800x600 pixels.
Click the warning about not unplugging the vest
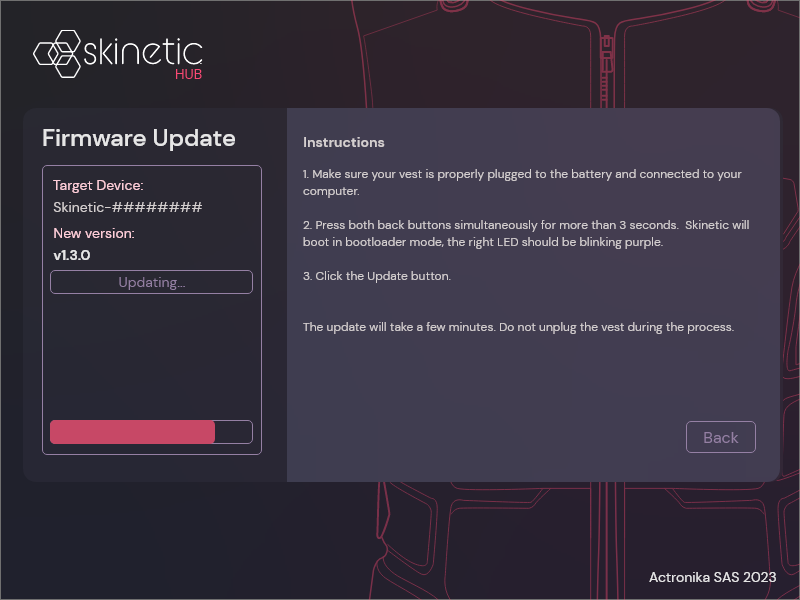pos(518,326)
